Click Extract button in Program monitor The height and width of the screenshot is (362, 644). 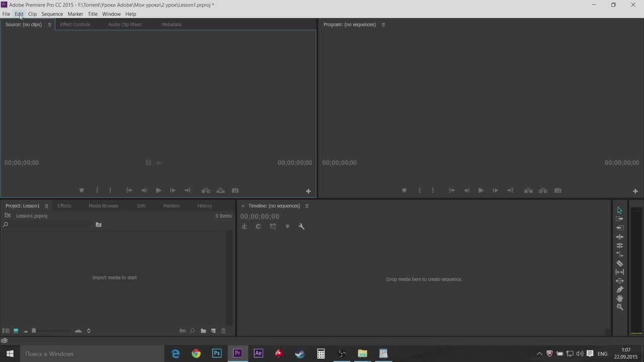(x=543, y=191)
